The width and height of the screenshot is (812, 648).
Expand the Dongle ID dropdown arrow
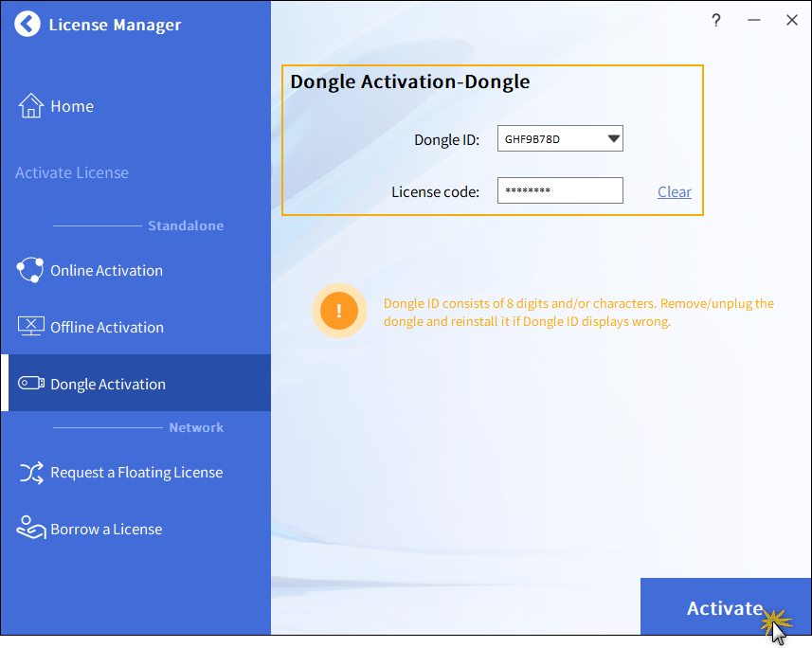613,139
